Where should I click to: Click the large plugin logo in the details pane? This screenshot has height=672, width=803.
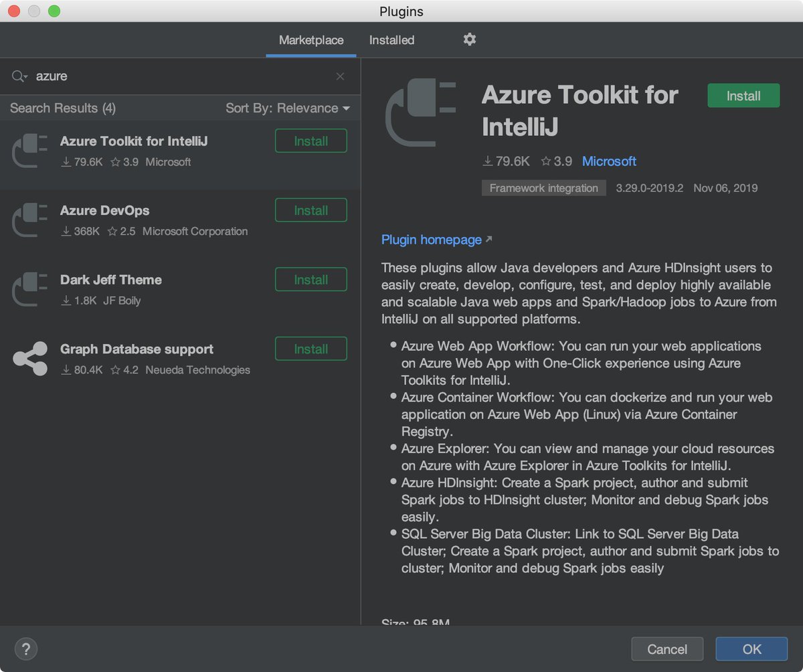pyautogui.click(x=422, y=112)
